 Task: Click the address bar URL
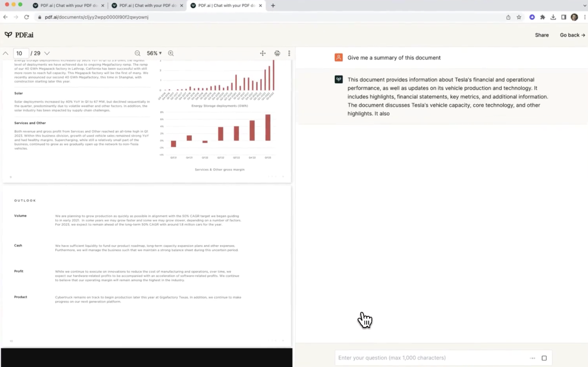pyautogui.click(x=96, y=17)
